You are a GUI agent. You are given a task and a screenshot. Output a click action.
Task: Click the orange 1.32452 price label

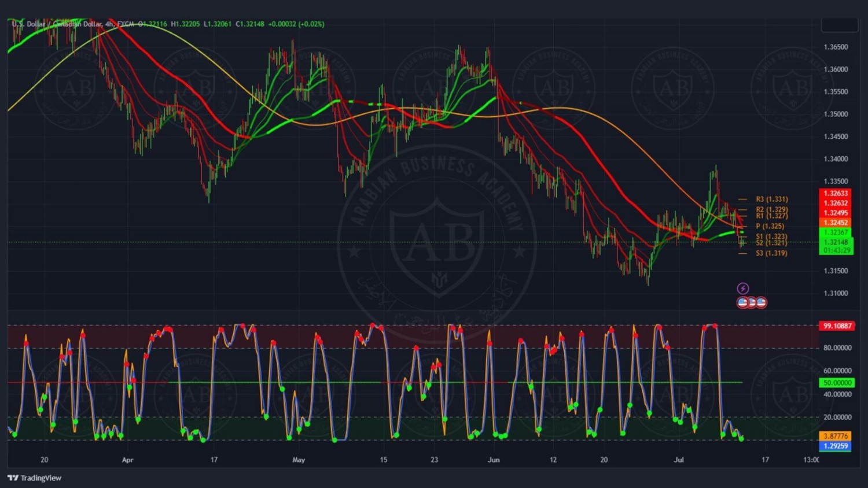[836, 223]
